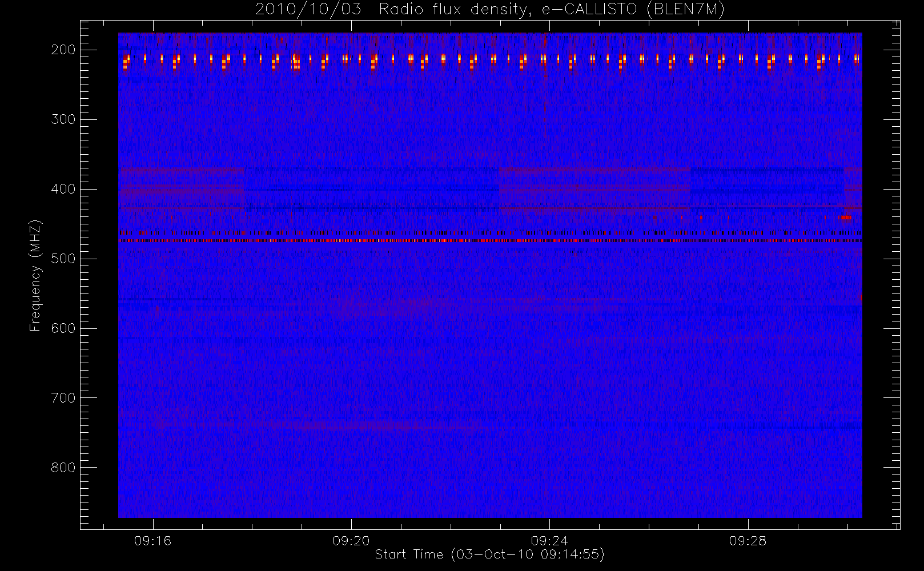924x571 pixels.
Task: Click the 09:28 time tick label
Action: coord(748,541)
